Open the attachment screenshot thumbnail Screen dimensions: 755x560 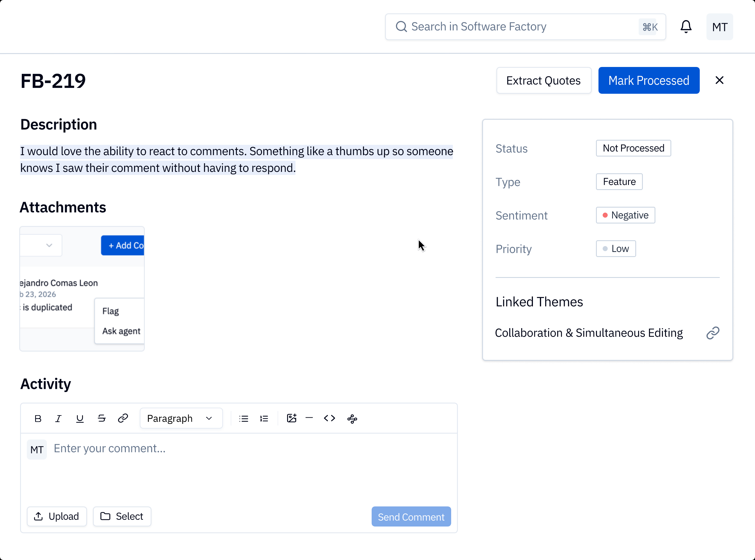tap(82, 289)
